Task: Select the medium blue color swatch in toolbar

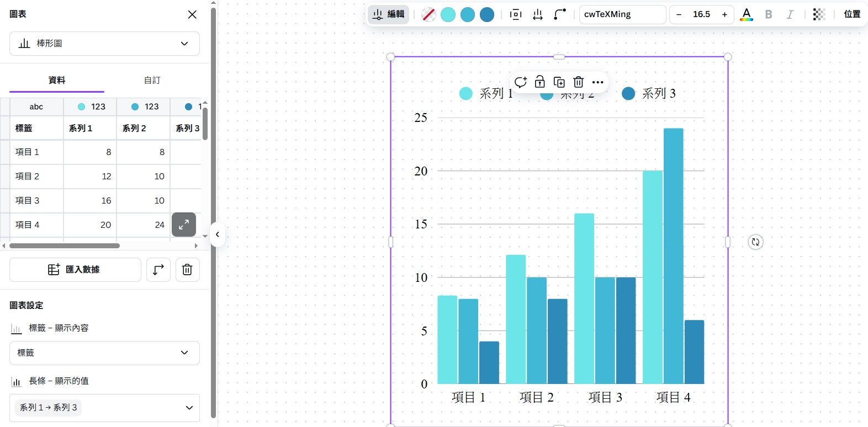Action: click(468, 14)
